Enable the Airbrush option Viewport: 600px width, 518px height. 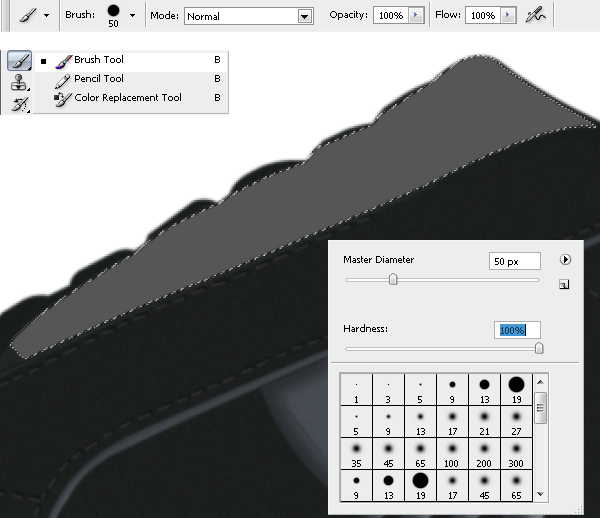point(535,16)
